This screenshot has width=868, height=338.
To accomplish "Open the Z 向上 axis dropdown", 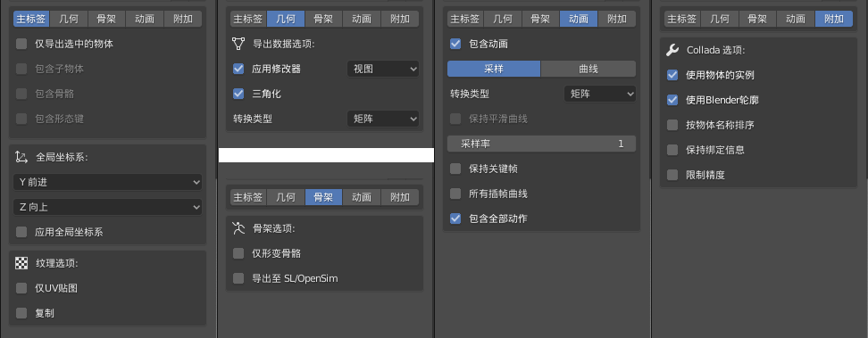I will point(107,207).
